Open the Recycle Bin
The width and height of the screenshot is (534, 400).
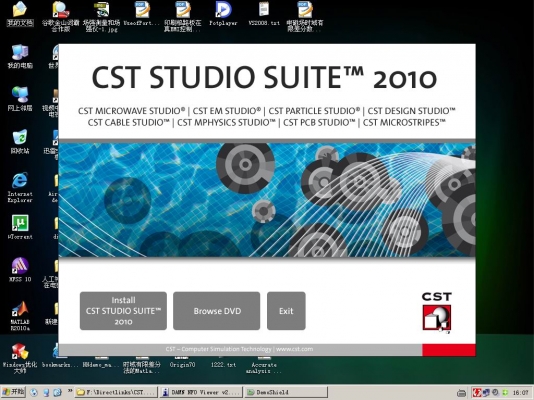[x=20, y=141]
